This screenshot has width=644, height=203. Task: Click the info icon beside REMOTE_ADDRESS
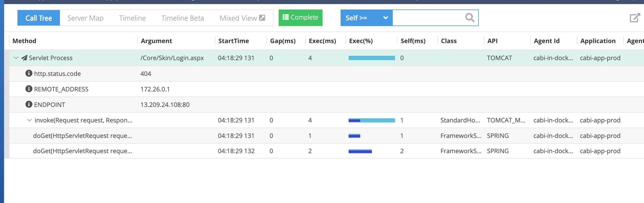point(29,89)
